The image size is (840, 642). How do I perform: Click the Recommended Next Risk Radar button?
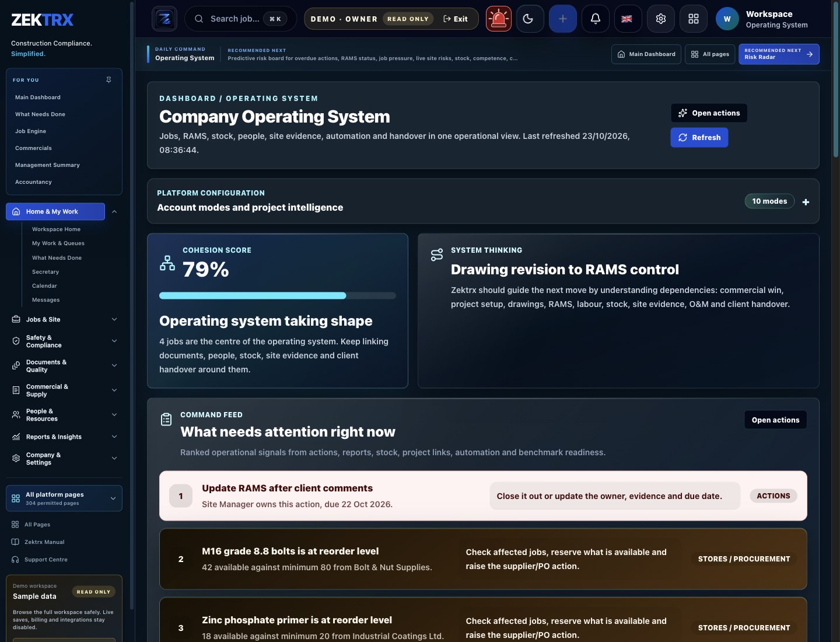coord(779,54)
